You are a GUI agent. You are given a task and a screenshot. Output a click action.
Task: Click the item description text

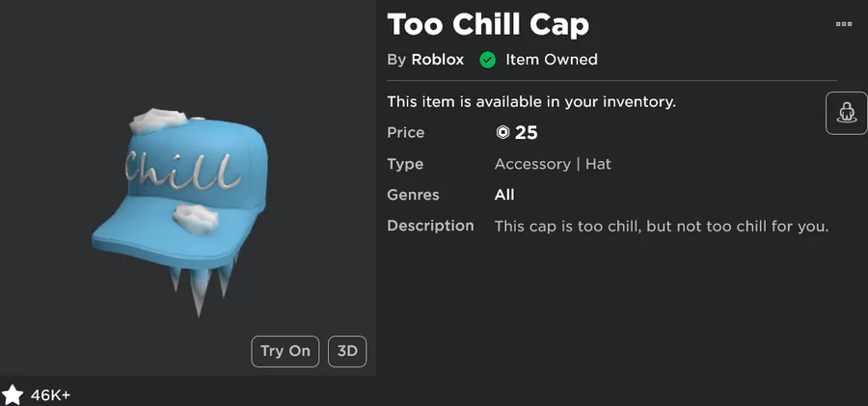point(662,226)
